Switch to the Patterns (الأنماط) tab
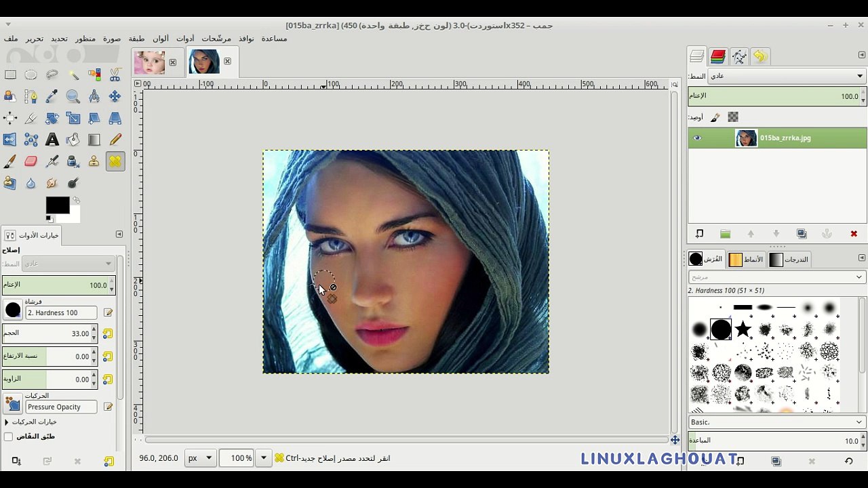 746,260
